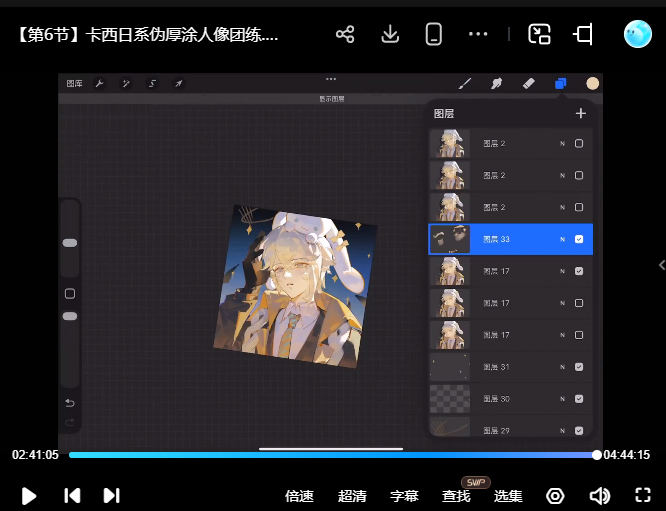Click the phone device icon
The height and width of the screenshot is (511, 666).
tap(433, 34)
